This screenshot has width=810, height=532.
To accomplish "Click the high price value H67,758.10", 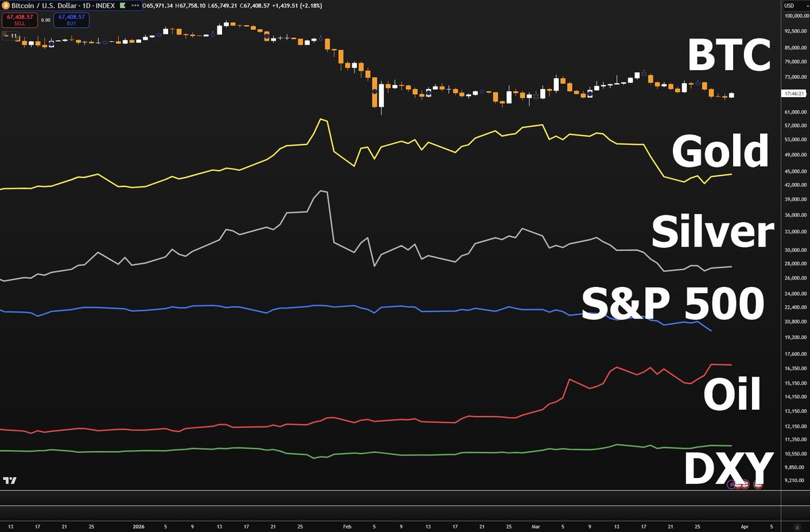I will pos(191,5).
